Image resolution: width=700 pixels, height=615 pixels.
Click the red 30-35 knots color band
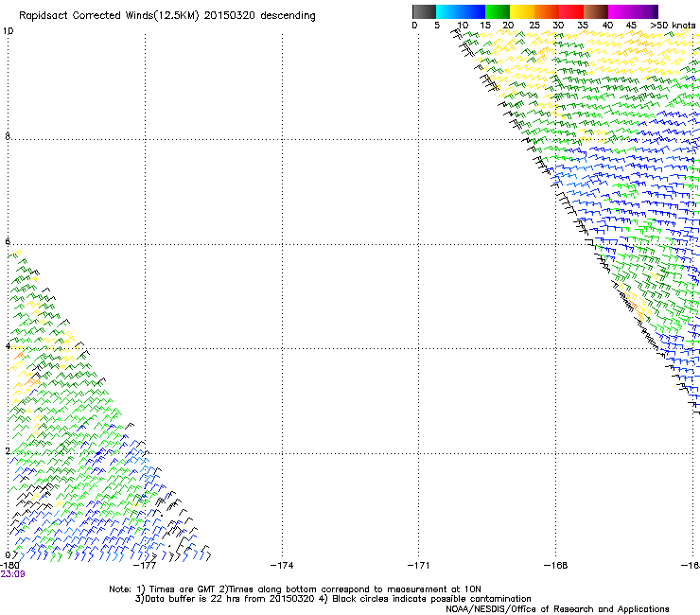coord(571,11)
